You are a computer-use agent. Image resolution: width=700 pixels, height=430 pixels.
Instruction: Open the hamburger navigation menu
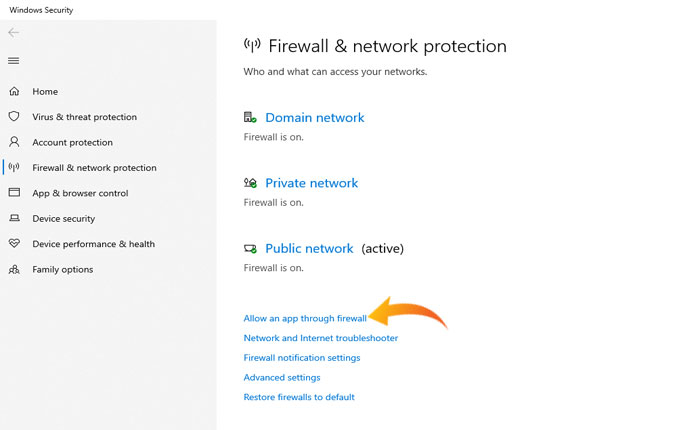pyautogui.click(x=14, y=61)
